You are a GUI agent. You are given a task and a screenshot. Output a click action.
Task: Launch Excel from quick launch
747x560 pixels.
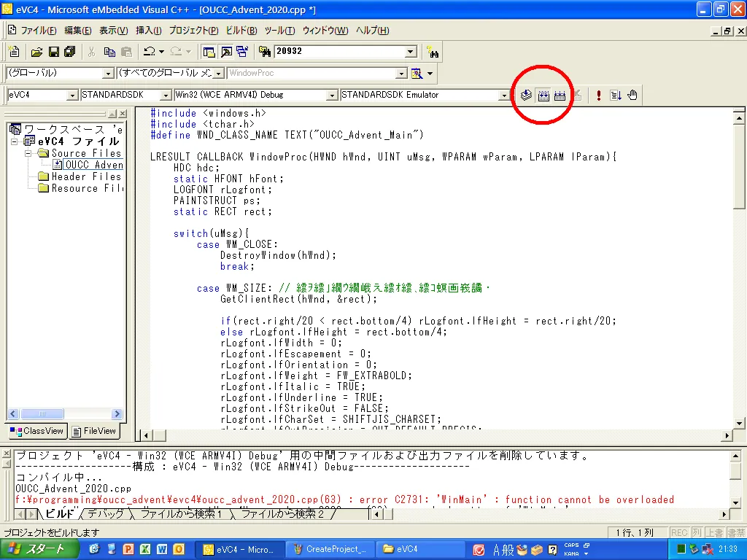[x=145, y=550]
